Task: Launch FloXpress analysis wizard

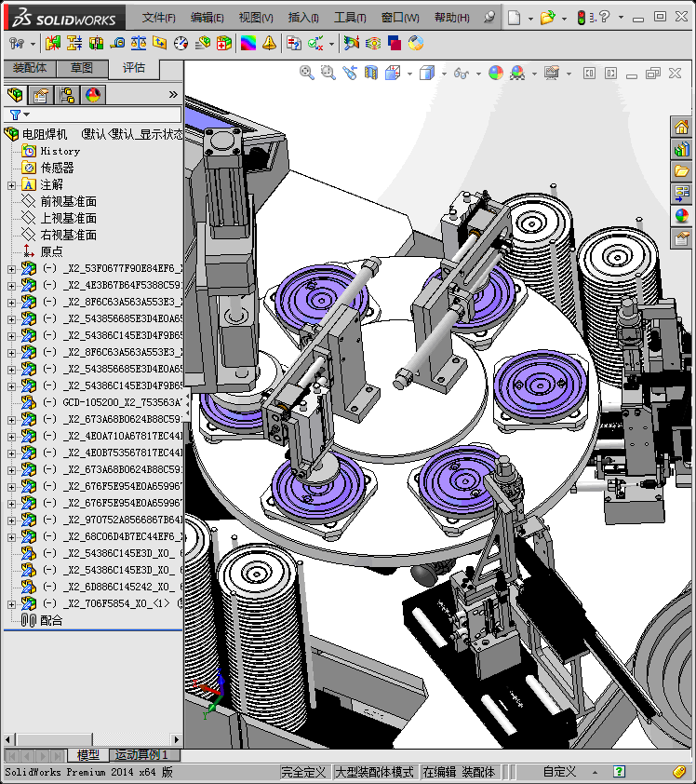Action: coord(373,44)
